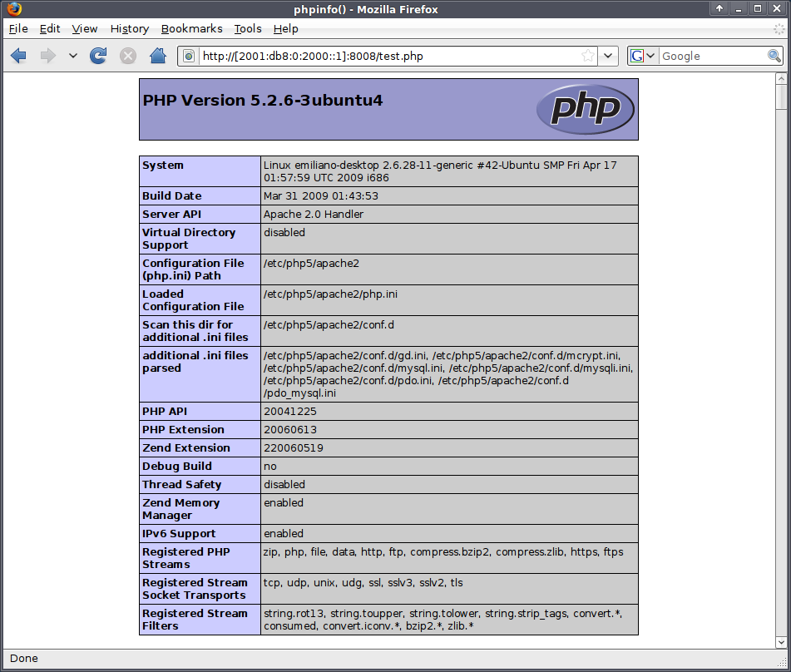Open the Edit menu
This screenshot has height=672, width=791.
[x=50, y=29]
